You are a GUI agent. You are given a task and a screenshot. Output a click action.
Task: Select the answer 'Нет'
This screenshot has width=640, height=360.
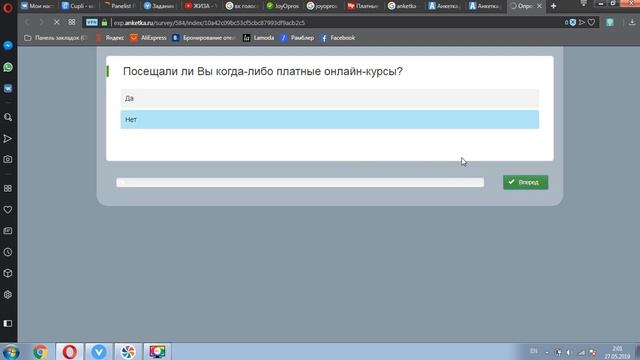(x=330, y=120)
